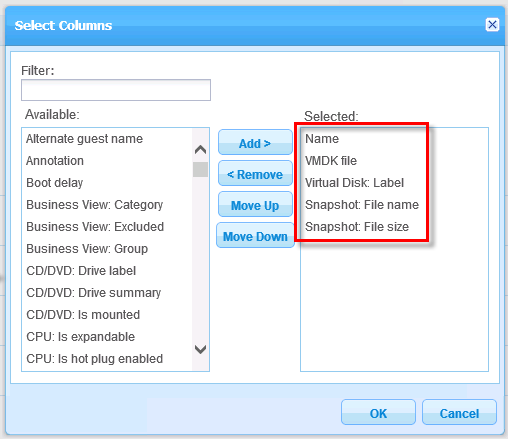Click the Available list scroll up arrow
Screen dimensions: 508x439
tap(200, 150)
